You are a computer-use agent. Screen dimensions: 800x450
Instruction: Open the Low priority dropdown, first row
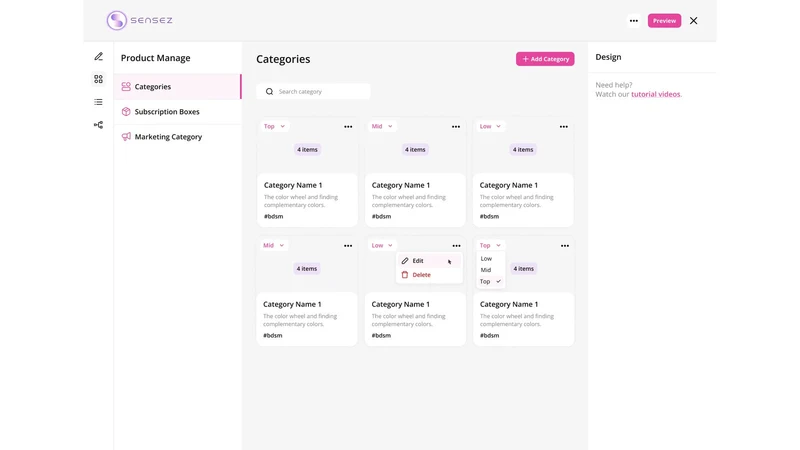coord(490,126)
